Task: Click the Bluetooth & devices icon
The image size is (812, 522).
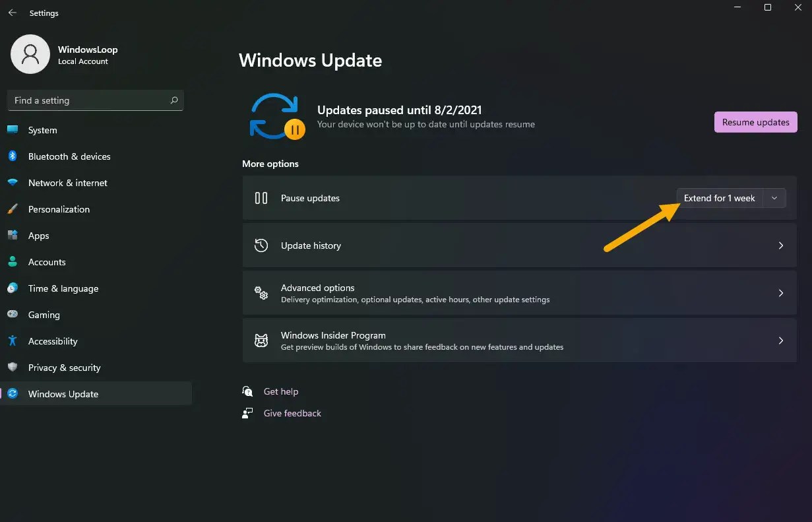Action: tap(13, 156)
